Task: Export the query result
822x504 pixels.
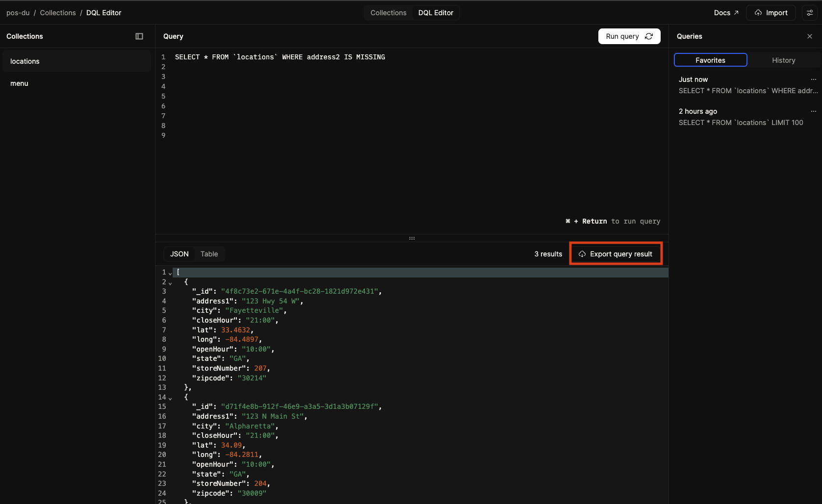Action: click(x=616, y=254)
